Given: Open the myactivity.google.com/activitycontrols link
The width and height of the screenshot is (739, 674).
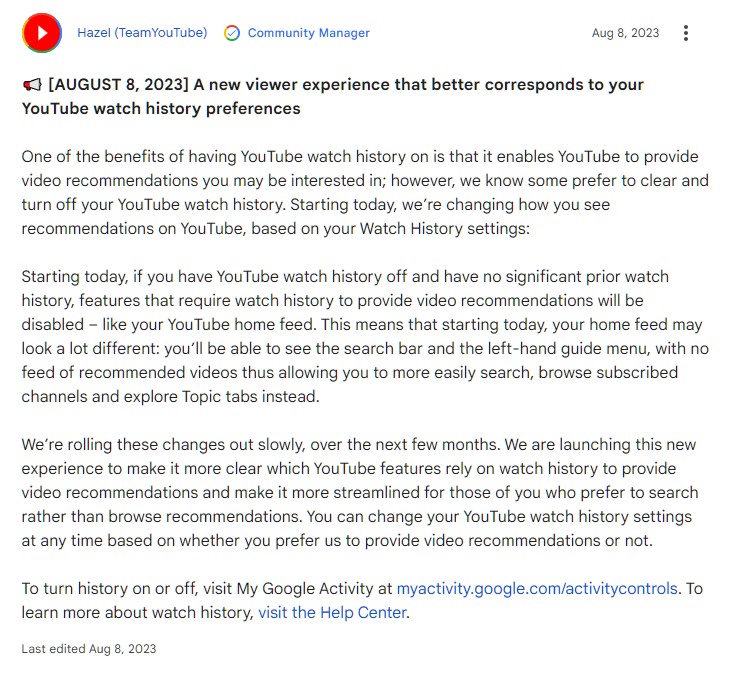Looking at the screenshot, I should click(537, 588).
